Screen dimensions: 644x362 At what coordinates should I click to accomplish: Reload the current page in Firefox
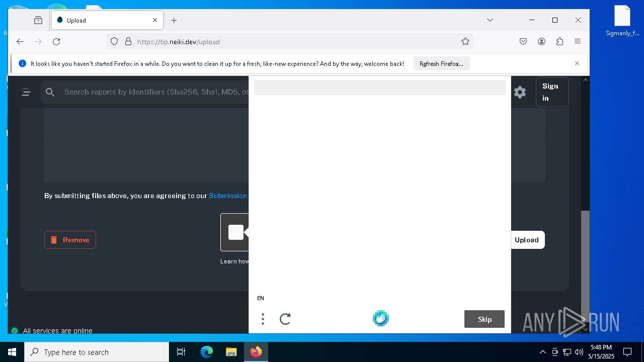tap(56, 42)
